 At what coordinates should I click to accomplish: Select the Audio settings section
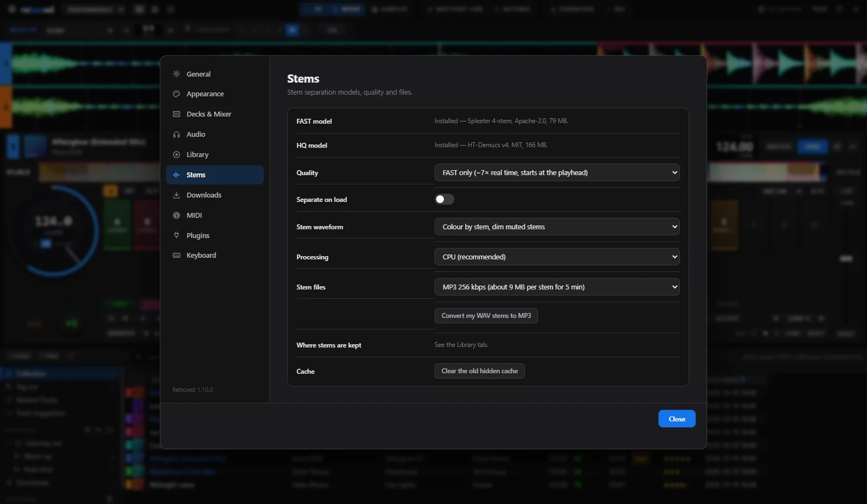click(215, 135)
